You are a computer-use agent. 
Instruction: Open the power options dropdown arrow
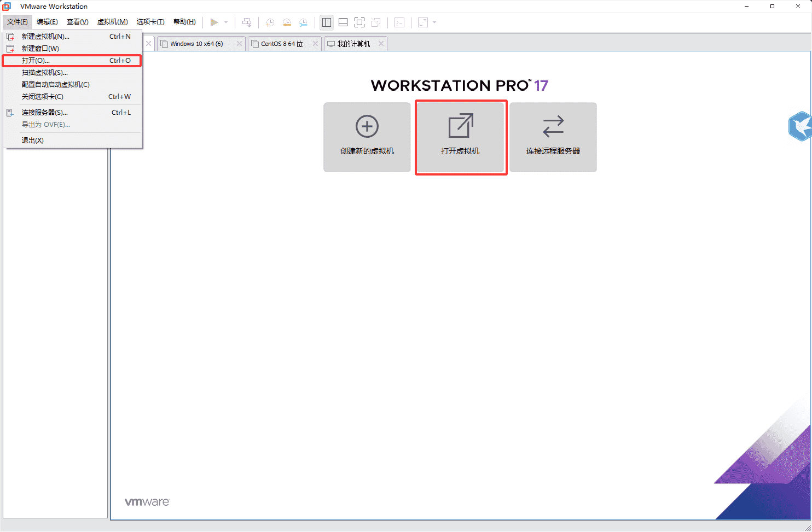tap(226, 22)
